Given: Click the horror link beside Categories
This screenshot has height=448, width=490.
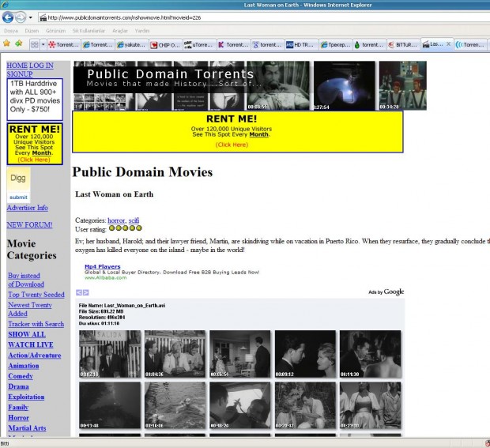Looking at the screenshot, I should pos(116,220).
